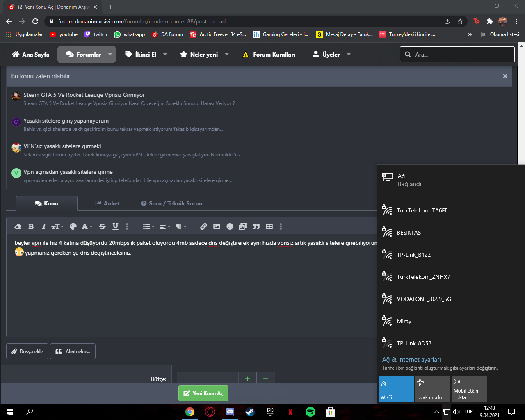Image resolution: width=525 pixels, height=420 pixels.
Task: Open the text alignment dropdown
Action: point(164,226)
